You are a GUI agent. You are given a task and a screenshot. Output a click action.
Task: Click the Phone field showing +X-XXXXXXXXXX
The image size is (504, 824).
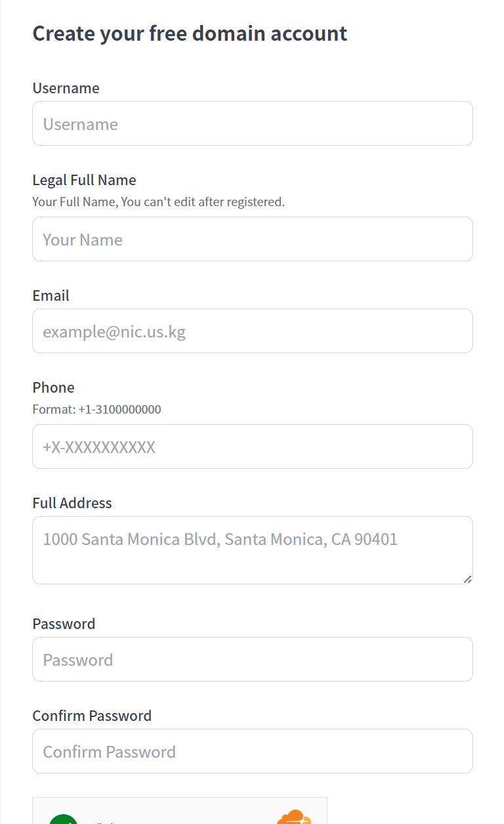pyautogui.click(x=253, y=446)
